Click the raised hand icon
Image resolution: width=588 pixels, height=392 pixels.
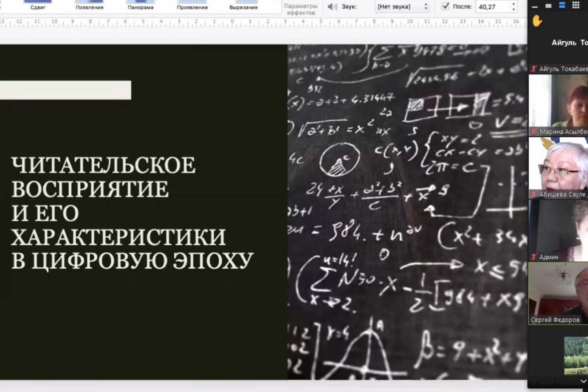point(537,21)
